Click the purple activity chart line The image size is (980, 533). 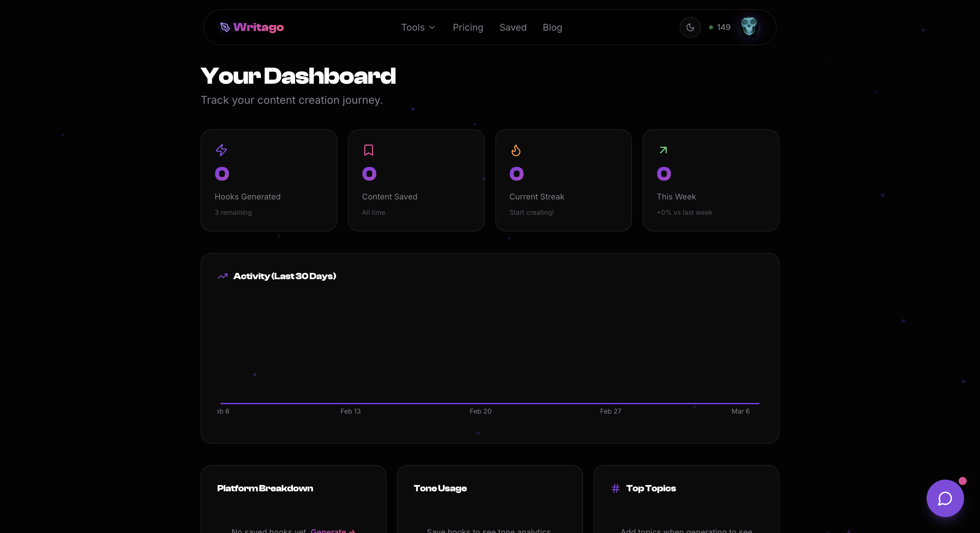click(490, 403)
